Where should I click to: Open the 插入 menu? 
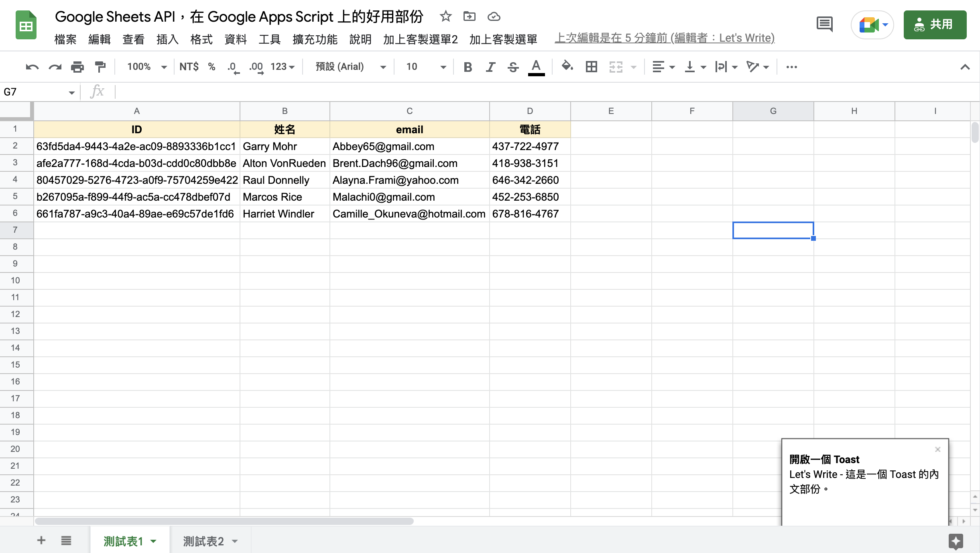167,39
